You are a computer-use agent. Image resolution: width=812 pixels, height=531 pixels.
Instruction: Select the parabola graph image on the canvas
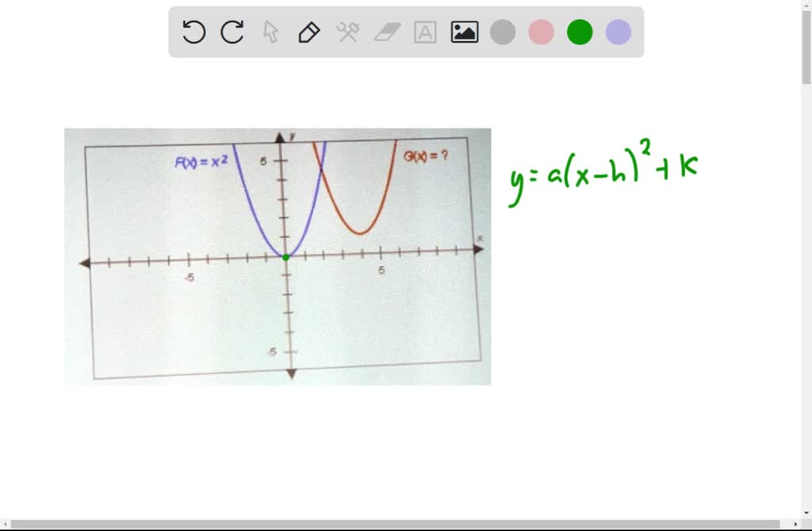pos(278,254)
